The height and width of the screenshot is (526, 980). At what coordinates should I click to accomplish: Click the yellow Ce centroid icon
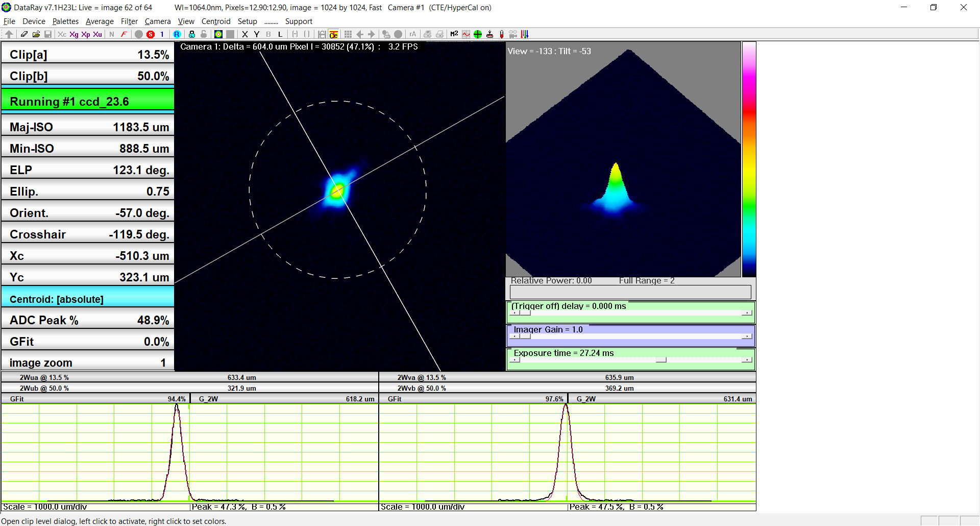pos(334,34)
